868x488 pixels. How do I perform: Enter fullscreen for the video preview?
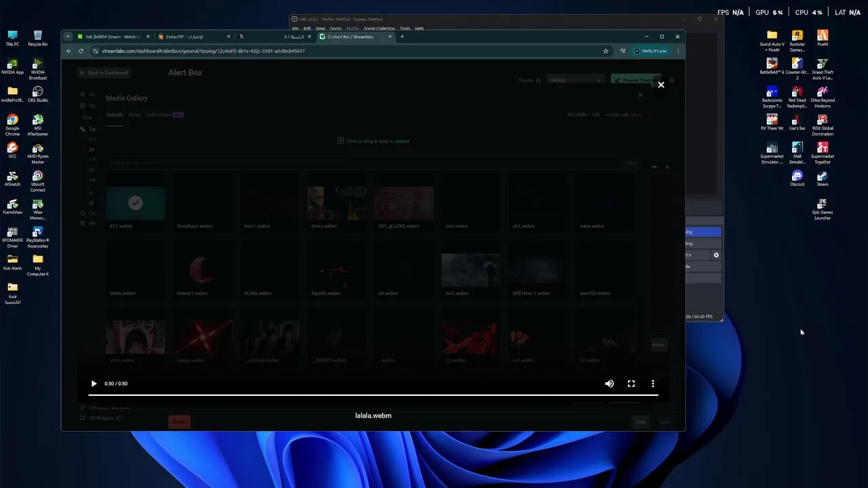[631, 384]
